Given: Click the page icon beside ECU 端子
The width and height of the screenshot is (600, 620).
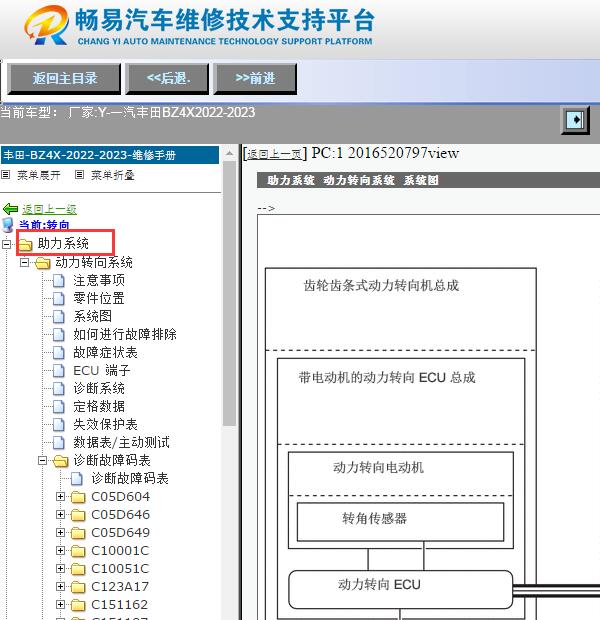Looking at the screenshot, I should 59,370.
